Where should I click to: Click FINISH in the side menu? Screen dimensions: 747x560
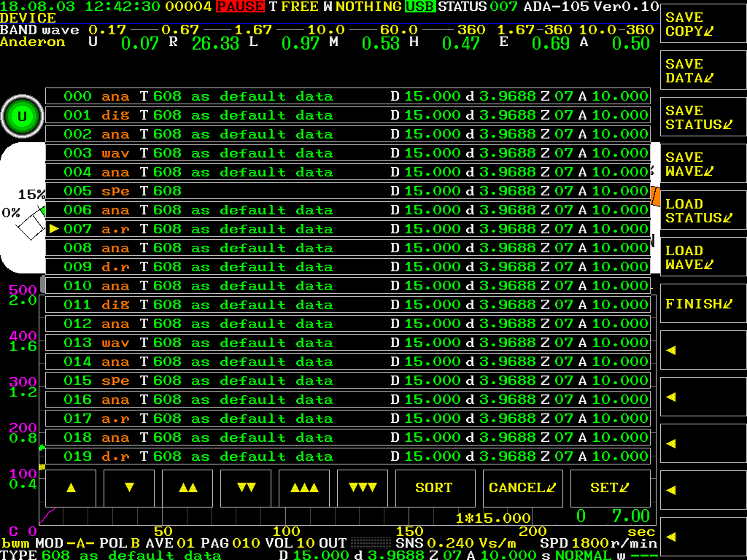703,304
